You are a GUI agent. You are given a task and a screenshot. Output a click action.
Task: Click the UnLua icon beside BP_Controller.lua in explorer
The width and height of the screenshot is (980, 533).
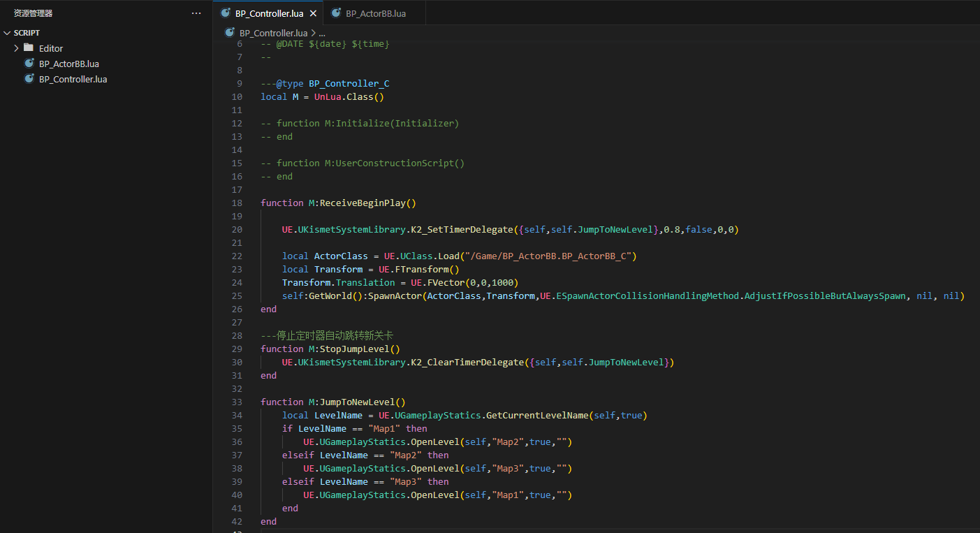point(29,79)
